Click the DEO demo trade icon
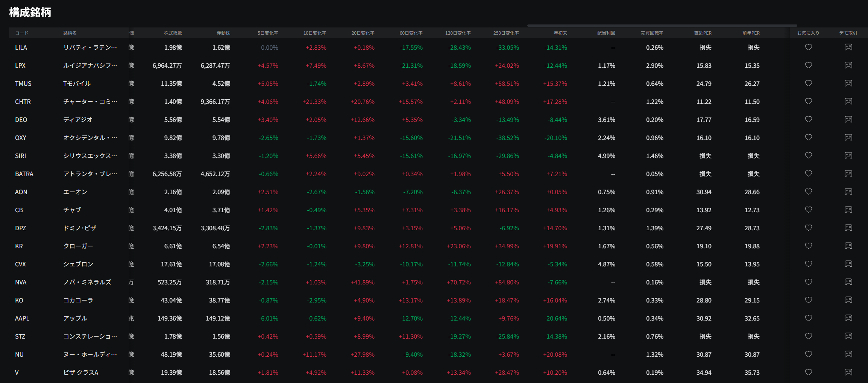The height and width of the screenshot is (383, 868). [x=848, y=120]
